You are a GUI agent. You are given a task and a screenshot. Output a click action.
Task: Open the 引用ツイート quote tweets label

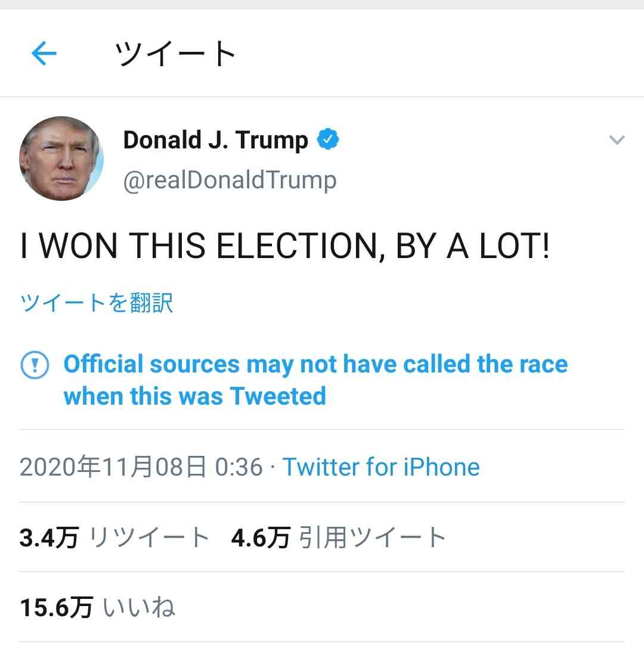[373, 538]
